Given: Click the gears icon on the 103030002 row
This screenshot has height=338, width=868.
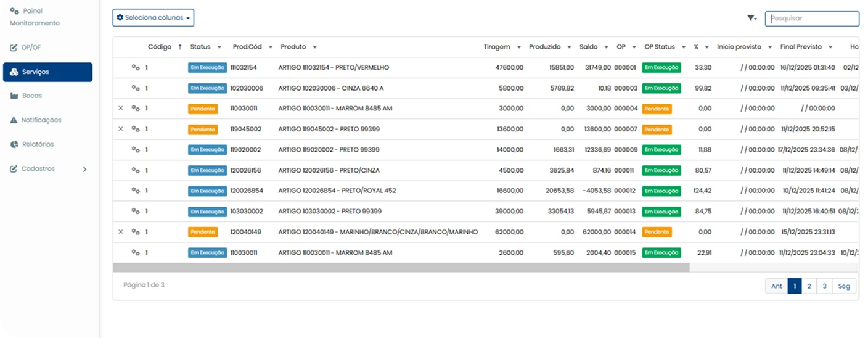Looking at the screenshot, I should tap(136, 212).
